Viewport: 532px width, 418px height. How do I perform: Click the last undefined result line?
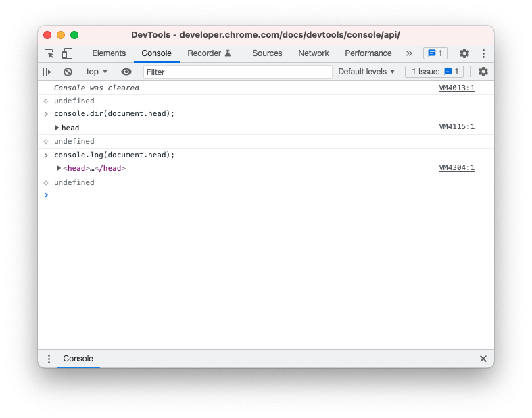pos(74,182)
